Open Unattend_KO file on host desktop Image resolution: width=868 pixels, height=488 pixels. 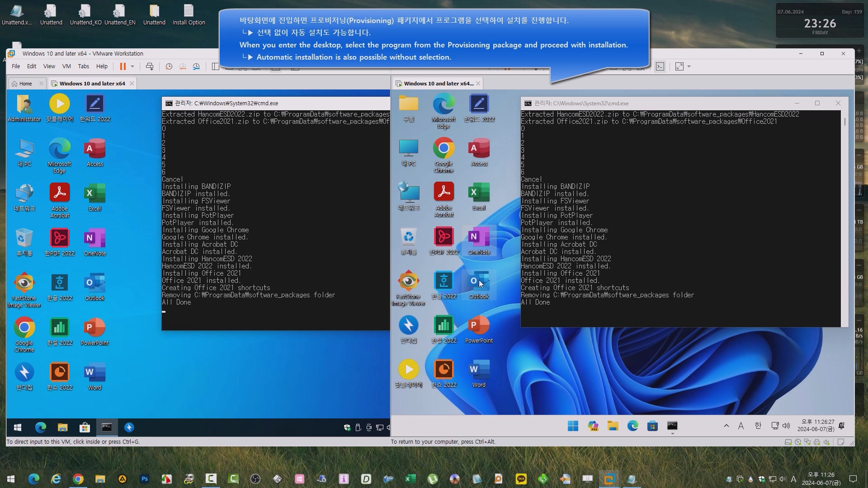(x=85, y=14)
